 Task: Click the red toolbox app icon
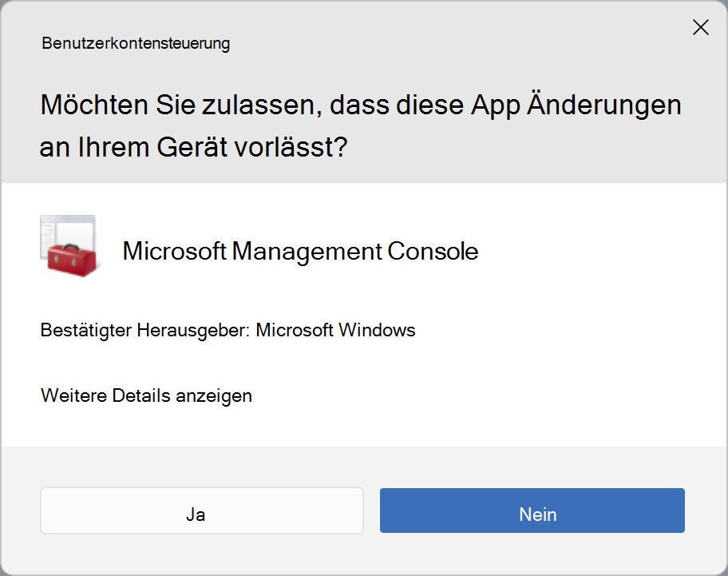[x=69, y=257]
